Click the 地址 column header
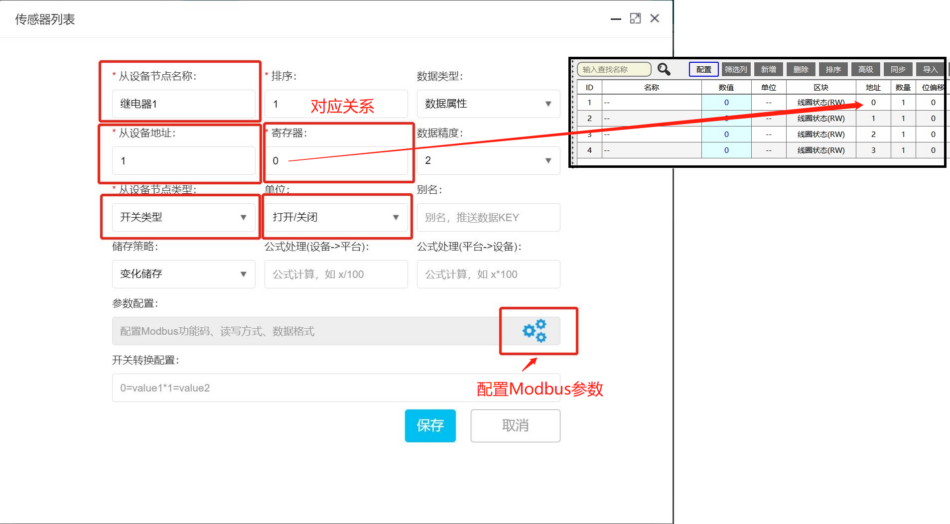The image size is (950, 524). tap(873, 87)
